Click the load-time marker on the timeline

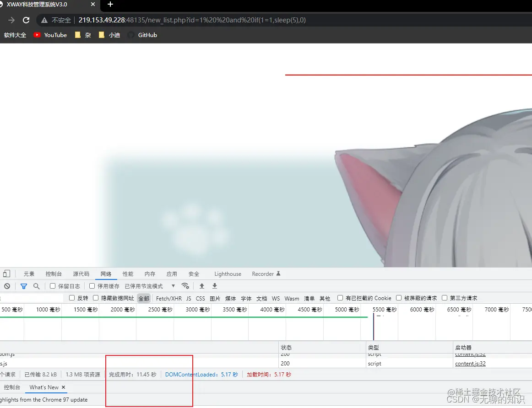coord(374,327)
